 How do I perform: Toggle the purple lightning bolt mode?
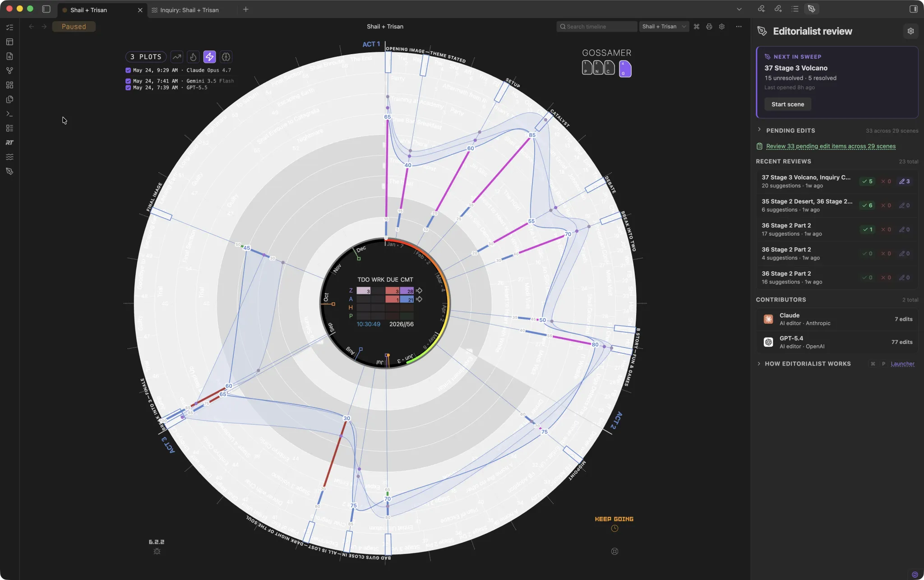[210, 57]
